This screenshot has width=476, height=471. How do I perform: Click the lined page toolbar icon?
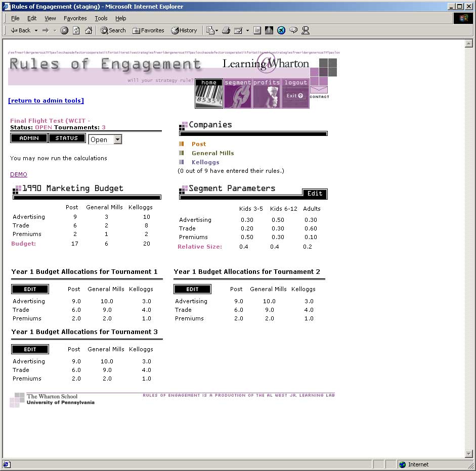257,30
